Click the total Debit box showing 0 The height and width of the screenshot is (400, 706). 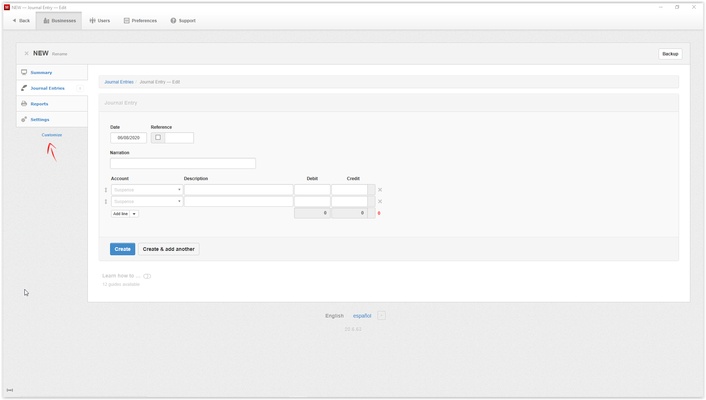pos(312,213)
